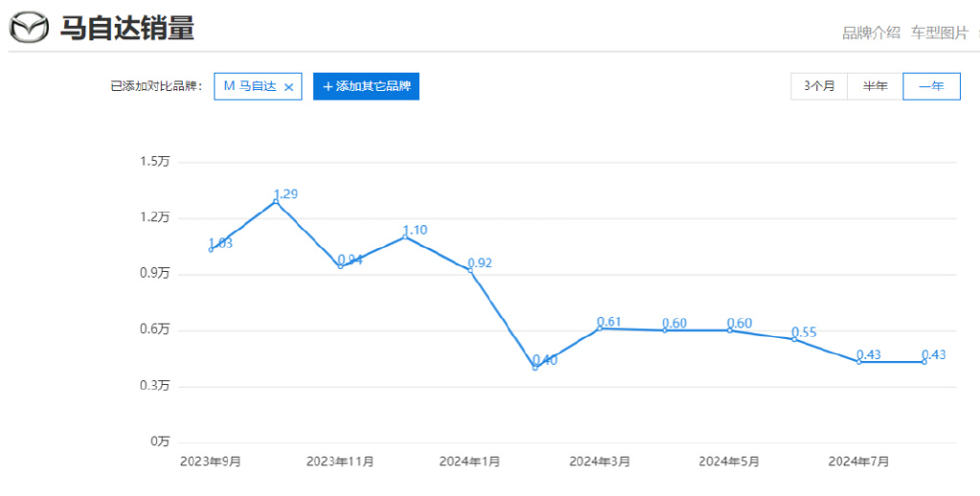This screenshot has height=496, width=980.
Task: Click the 1.10 data point marker
Action: [x=405, y=237]
